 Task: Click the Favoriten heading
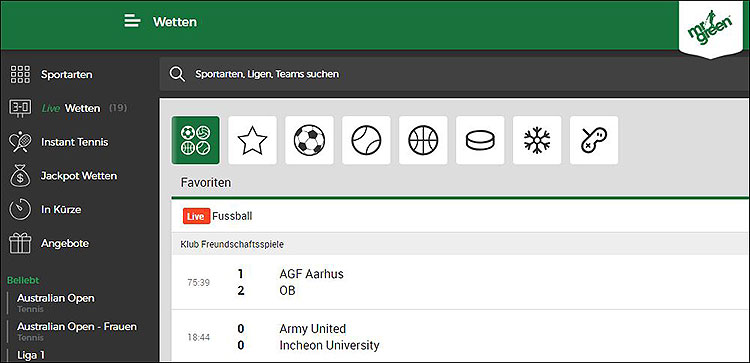pyautogui.click(x=206, y=183)
